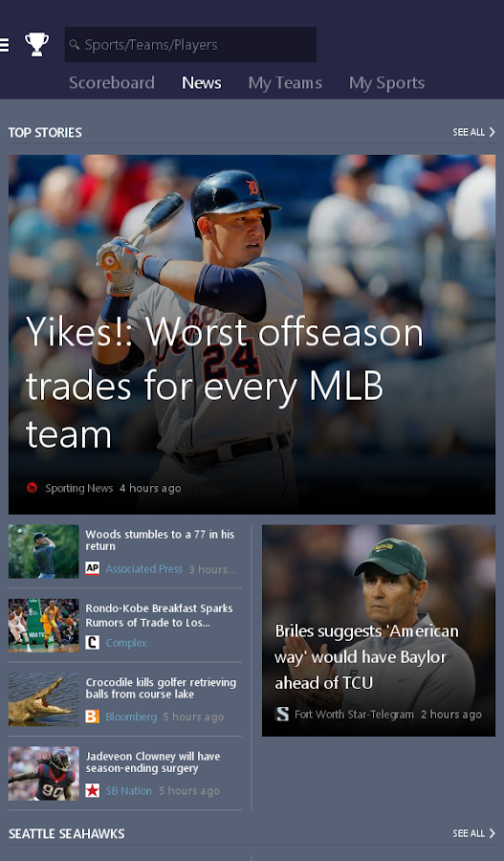Open the crocodile golfer story thumbnail
Screen dimensions: 504x861
(43, 699)
